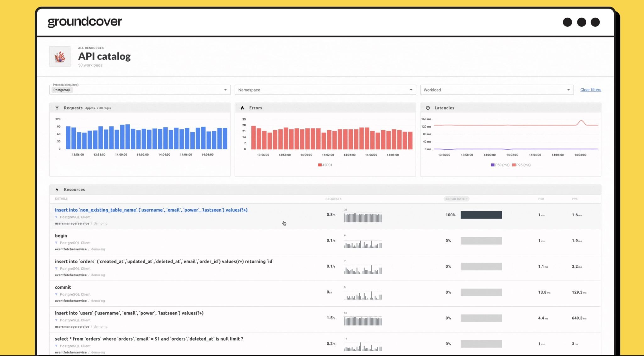Click the Latencies clock icon

pos(428,108)
